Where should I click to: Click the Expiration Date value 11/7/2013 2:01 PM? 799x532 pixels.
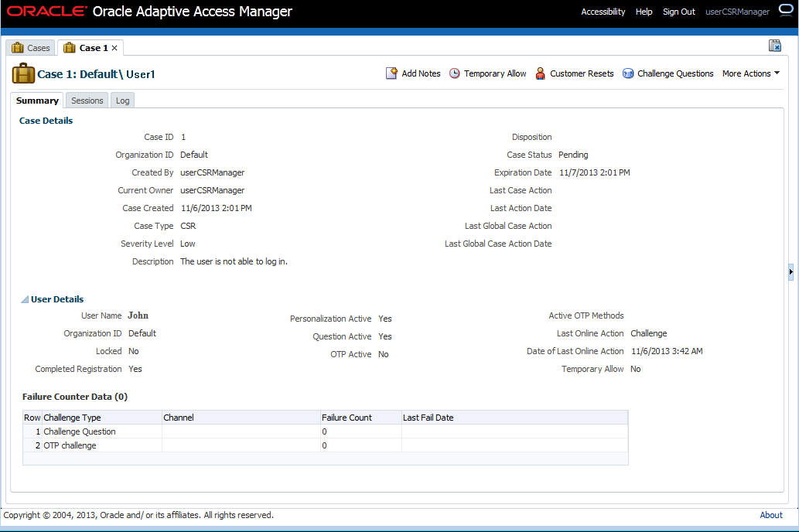(595, 172)
